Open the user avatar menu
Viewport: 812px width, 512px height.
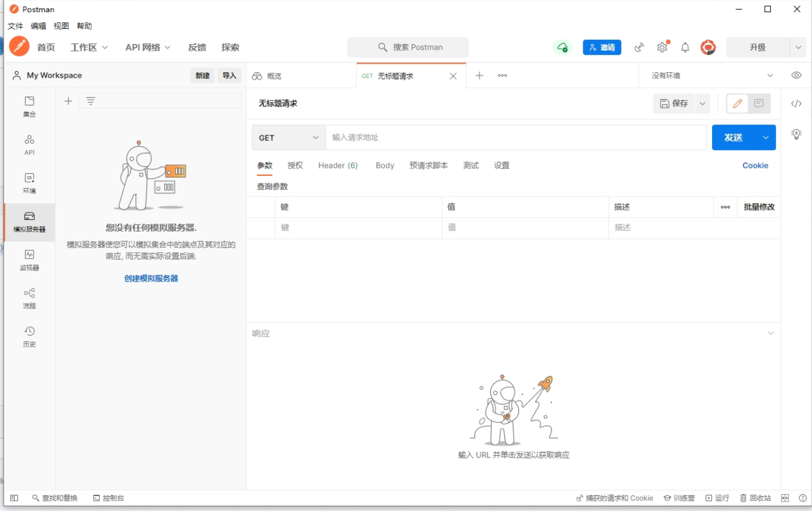708,47
